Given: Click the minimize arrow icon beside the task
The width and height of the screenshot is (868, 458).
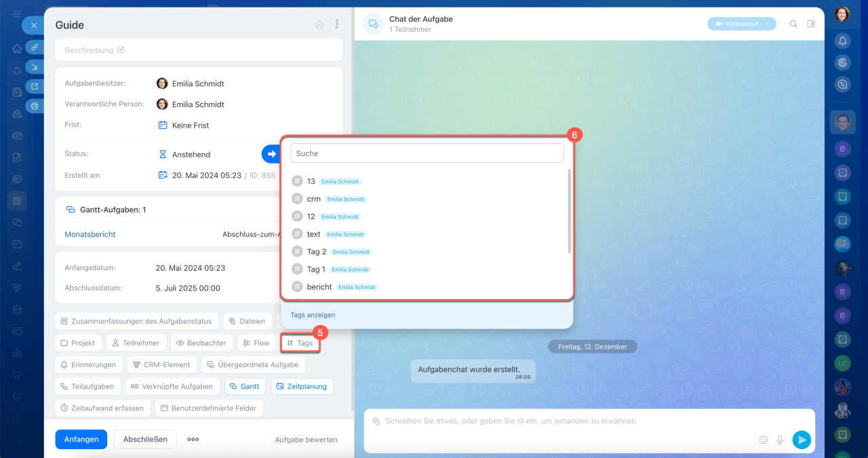Looking at the screenshot, I should coord(35,66).
